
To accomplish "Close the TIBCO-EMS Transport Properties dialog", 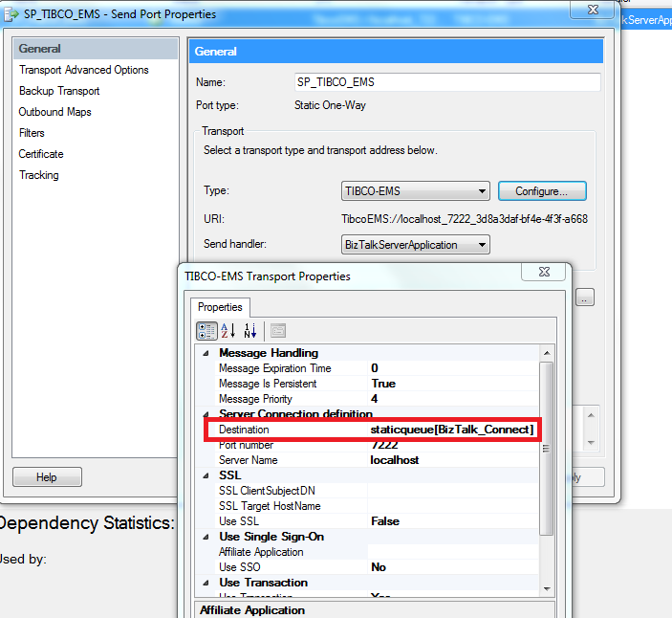I will 544,272.
